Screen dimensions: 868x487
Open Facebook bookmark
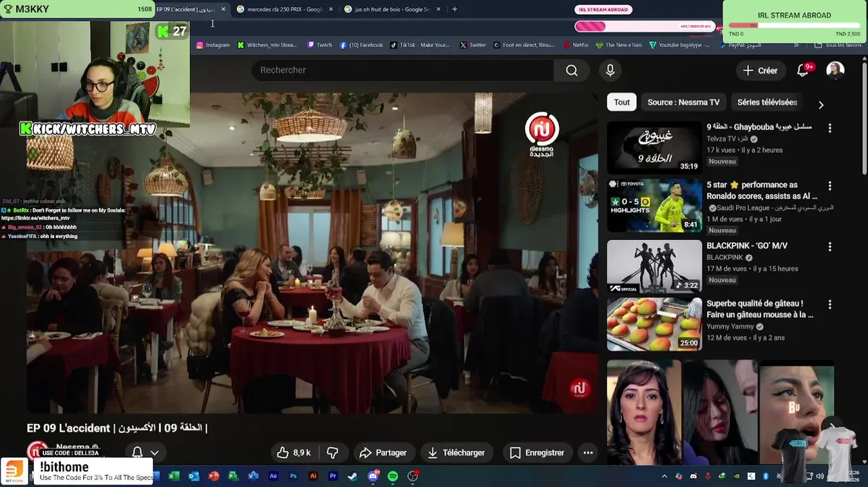pyautogui.click(x=361, y=45)
